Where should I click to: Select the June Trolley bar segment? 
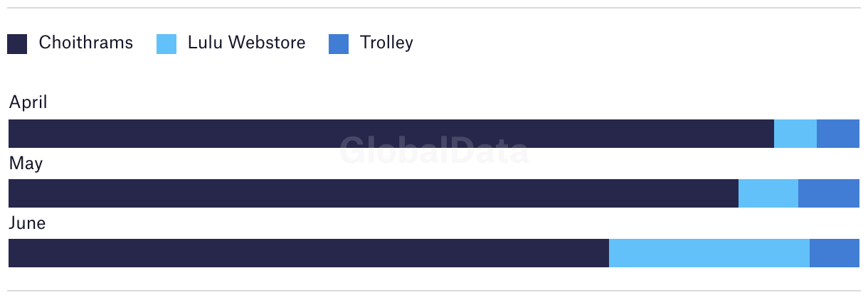click(835, 253)
